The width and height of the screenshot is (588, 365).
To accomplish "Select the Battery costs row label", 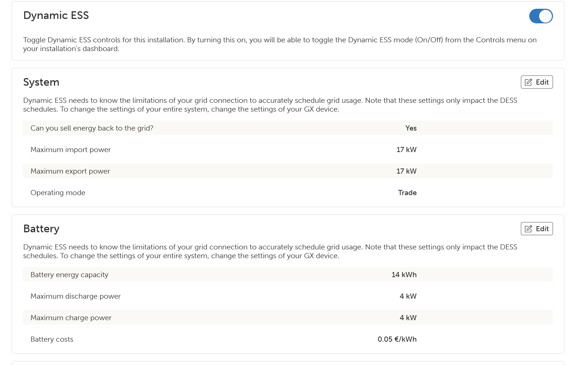I will pyautogui.click(x=52, y=339).
